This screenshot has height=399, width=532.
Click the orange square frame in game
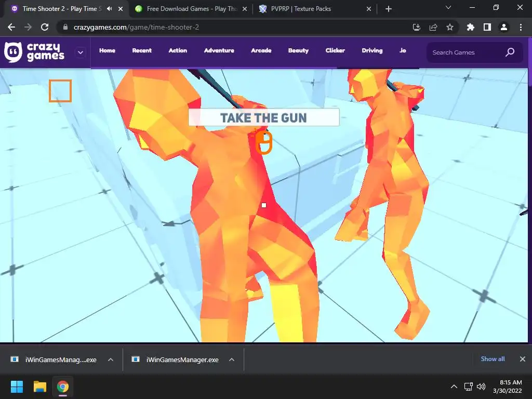click(x=60, y=90)
